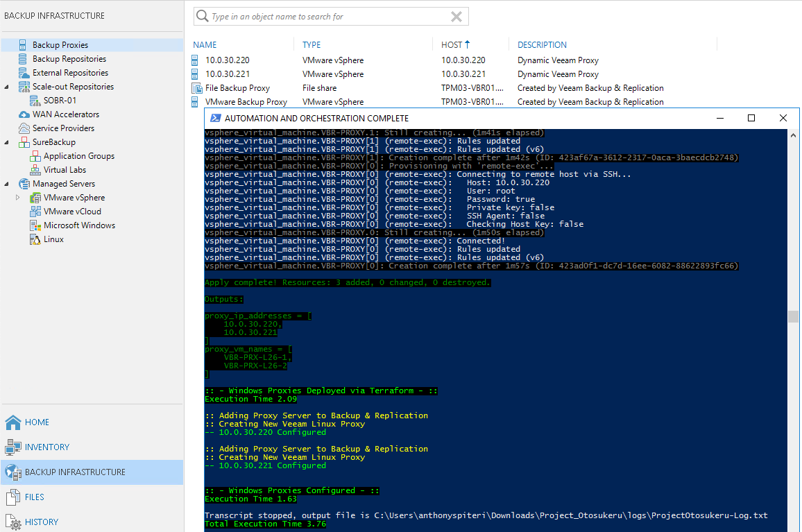Click the console scroll up arrow
This screenshot has width=802, height=532.
point(793,135)
